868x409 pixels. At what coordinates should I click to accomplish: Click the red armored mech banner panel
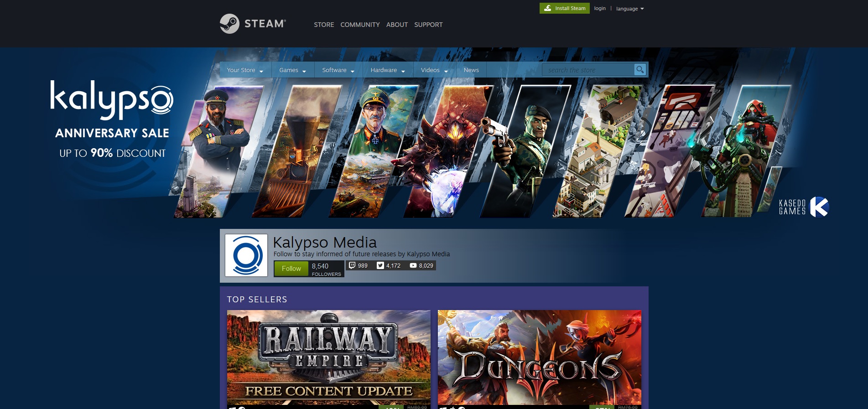(746, 152)
